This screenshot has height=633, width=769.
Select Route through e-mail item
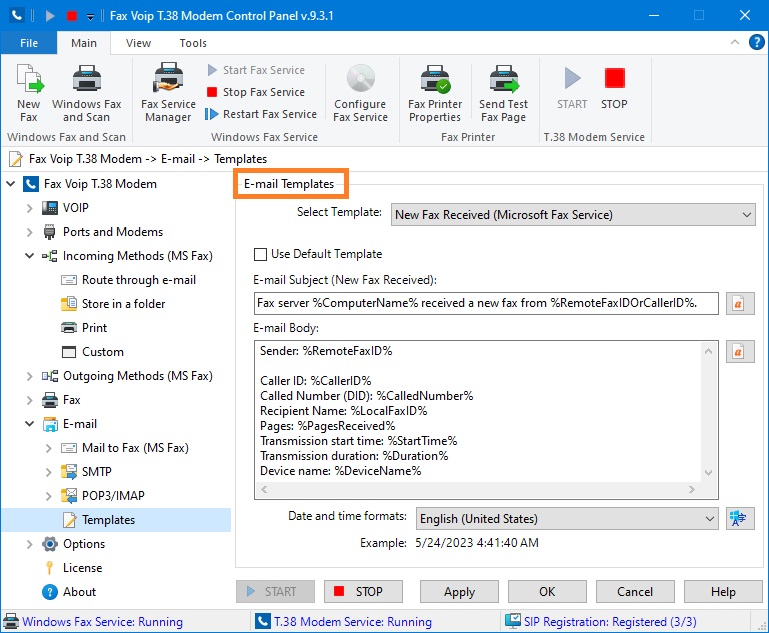click(x=128, y=280)
